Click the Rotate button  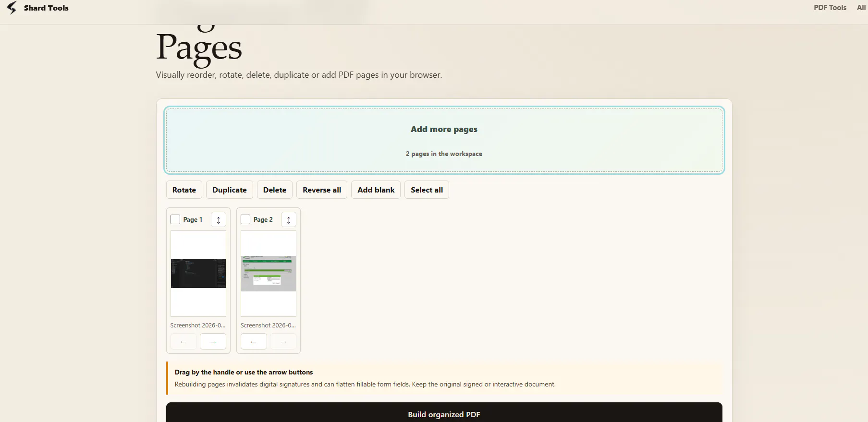[184, 190]
